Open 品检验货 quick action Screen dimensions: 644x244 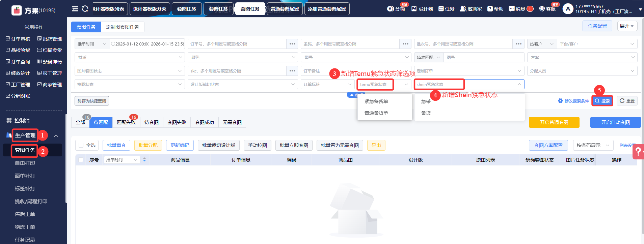point(18,50)
